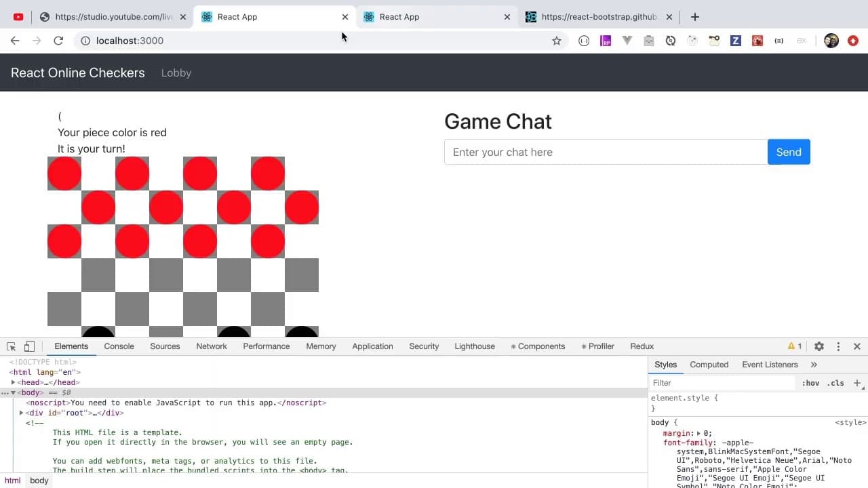Click the chat message input field
This screenshot has width=868, height=488.
click(x=606, y=152)
